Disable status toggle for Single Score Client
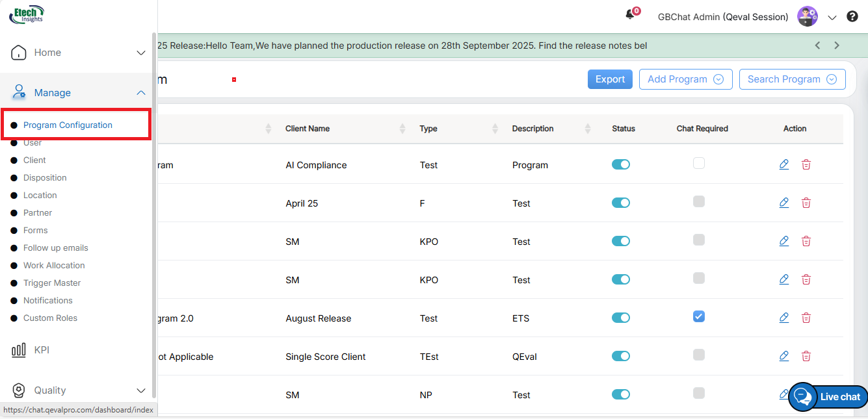 [x=621, y=357]
